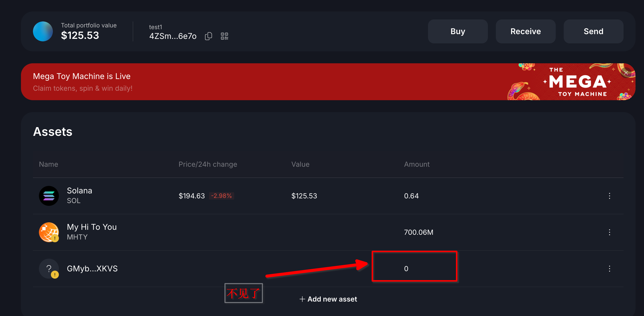The width and height of the screenshot is (644, 316).
Task: Copy the wallet address 4ZSm...6e7o
Action: coord(208,36)
